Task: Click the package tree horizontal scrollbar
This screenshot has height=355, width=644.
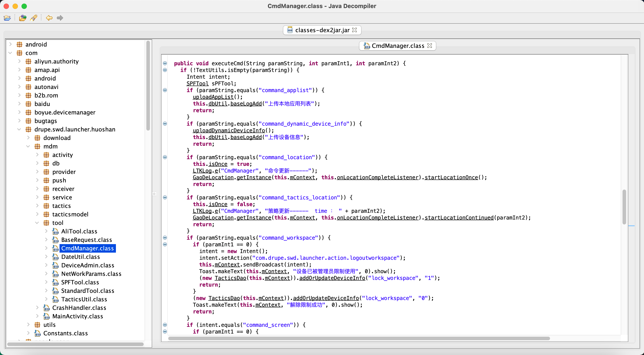Action: [x=75, y=344]
